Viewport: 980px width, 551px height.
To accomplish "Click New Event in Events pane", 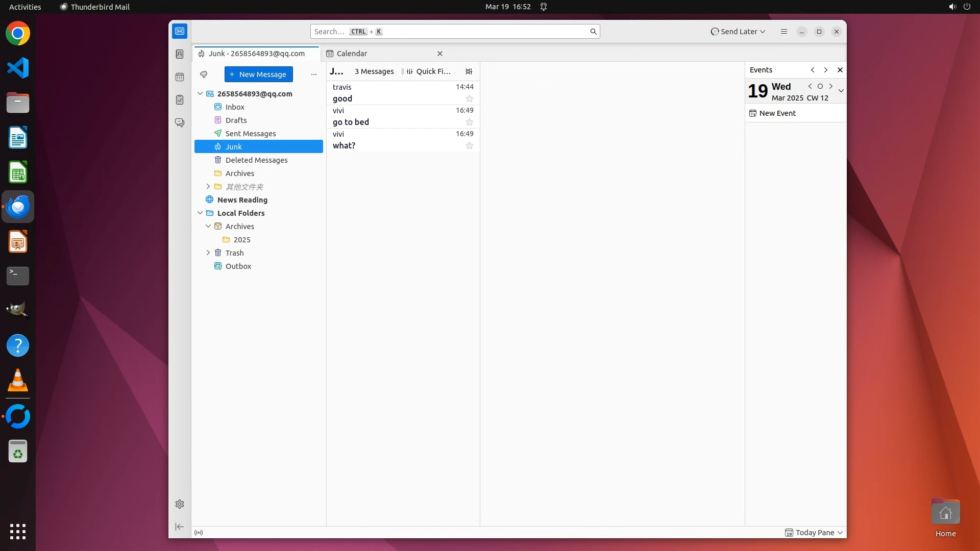I will (777, 113).
